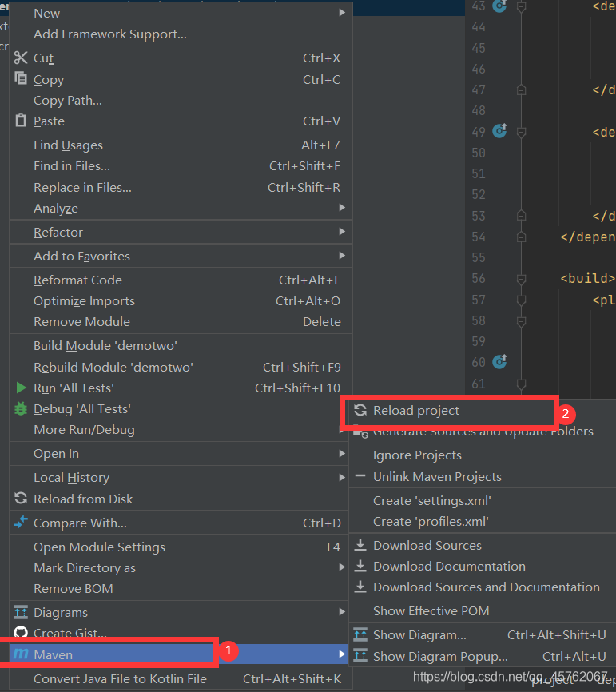
Task: Click the scissors Cut icon
Action: click(x=20, y=58)
